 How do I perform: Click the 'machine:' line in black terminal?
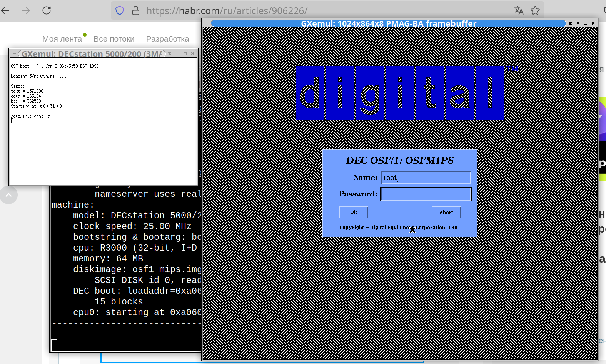coord(73,205)
